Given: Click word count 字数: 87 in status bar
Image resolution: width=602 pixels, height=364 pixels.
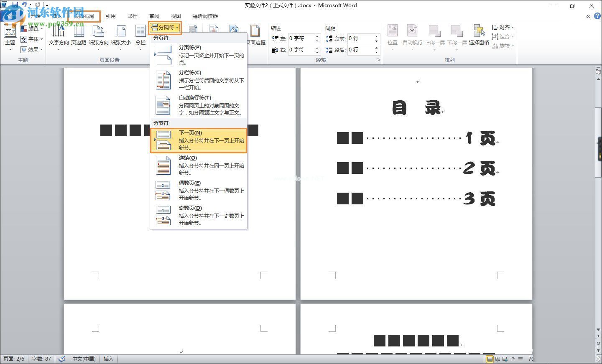Looking at the screenshot, I should coord(41,359).
